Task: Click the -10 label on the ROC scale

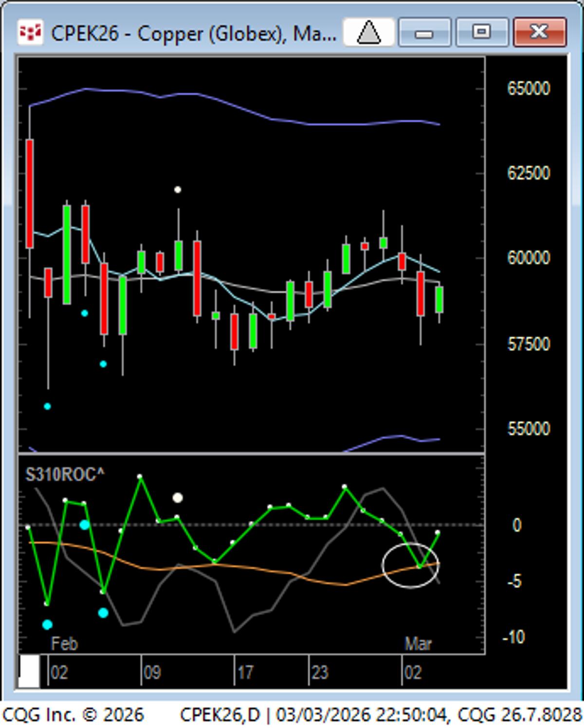Action: (x=514, y=637)
